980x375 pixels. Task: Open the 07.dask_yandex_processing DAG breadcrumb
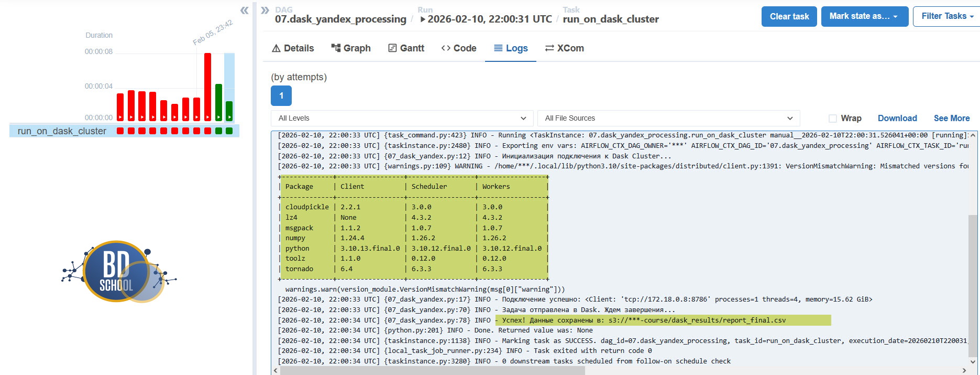[x=340, y=19]
